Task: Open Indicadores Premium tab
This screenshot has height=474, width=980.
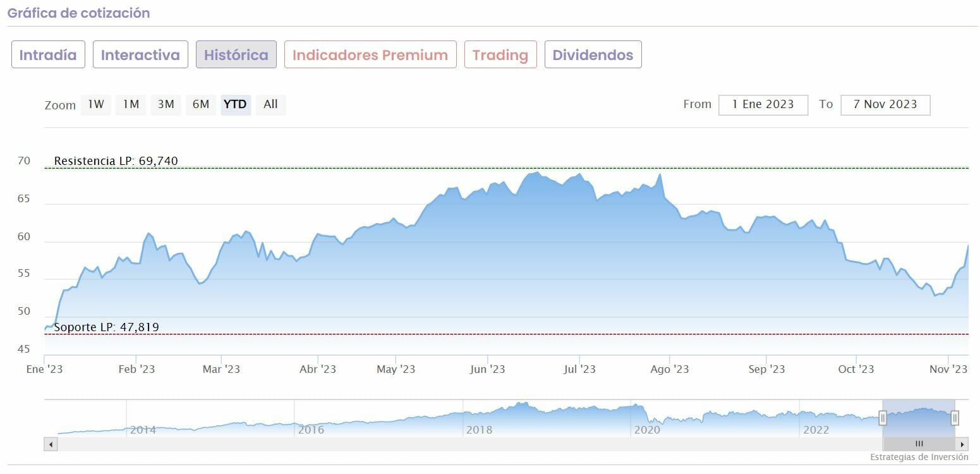Action: (x=370, y=55)
